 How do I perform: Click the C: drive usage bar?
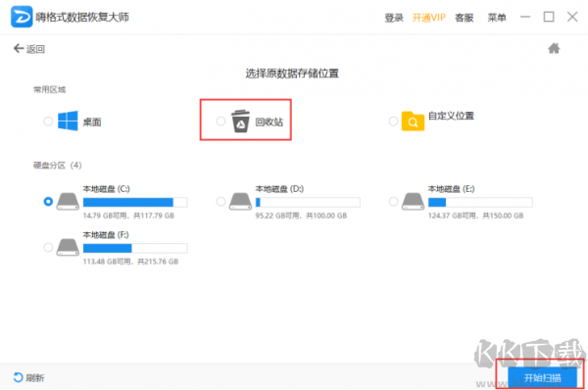point(135,203)
